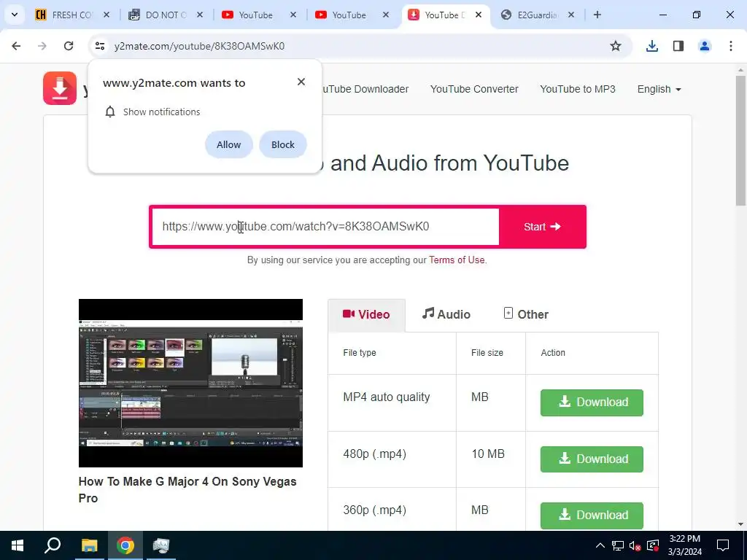The height and width of the screenshot is (560, 747).
Task: Select the Audio formats tab
Action: click(x=446, y=314)
